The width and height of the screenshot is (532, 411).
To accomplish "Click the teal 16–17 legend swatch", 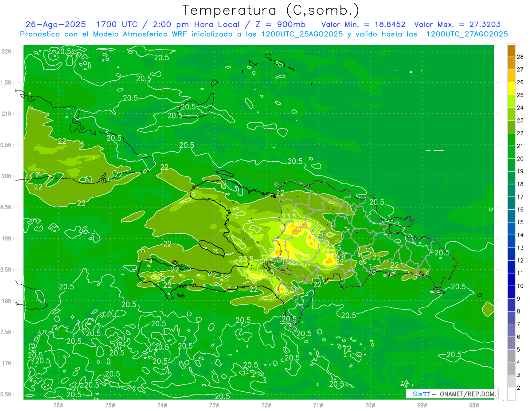I will [x=511, y=203].
